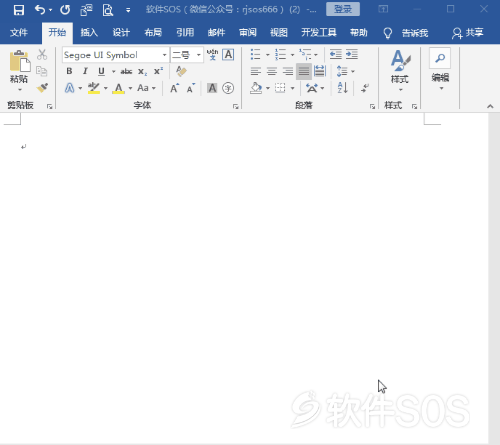Open the Paste clipboard icon

pyautogui.click(x=19, y=62)
